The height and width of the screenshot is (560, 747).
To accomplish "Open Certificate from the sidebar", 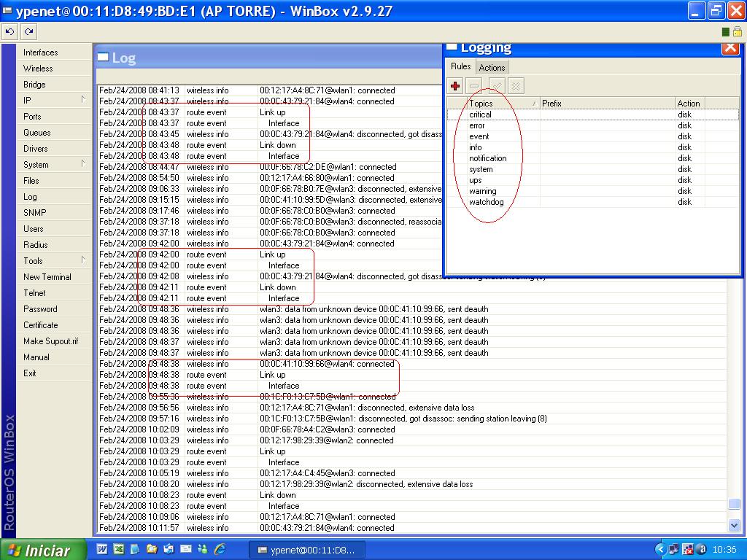I will (54, 325).
